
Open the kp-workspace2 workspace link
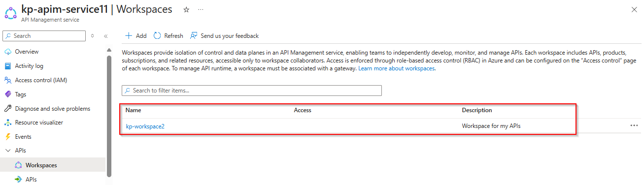[x=145, y=126]
